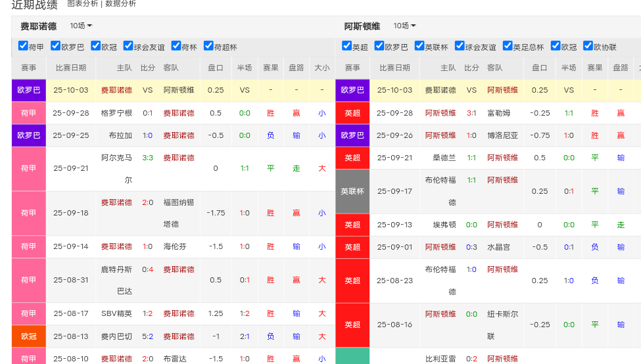641x364 pixels.
Task: Uncheck the 荷甲 league filter checkbox
Action: pyautogui.click(x=23, y=46)
